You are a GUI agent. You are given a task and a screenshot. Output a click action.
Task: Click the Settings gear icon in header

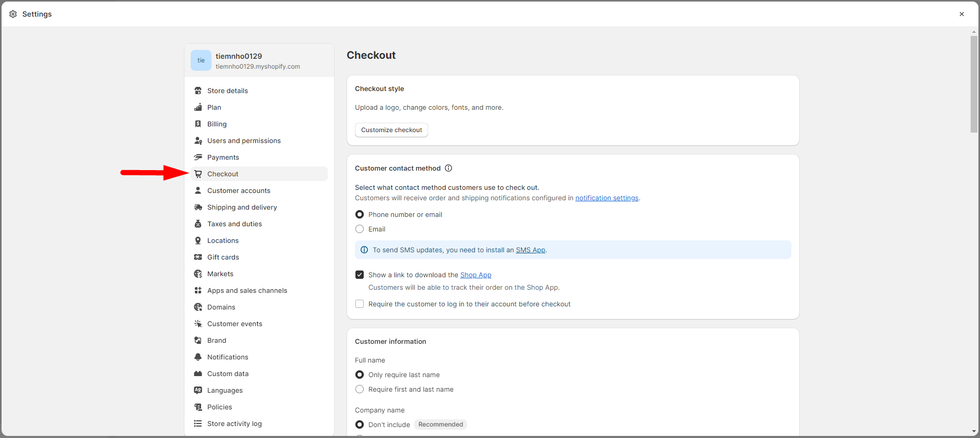point(13,14)
